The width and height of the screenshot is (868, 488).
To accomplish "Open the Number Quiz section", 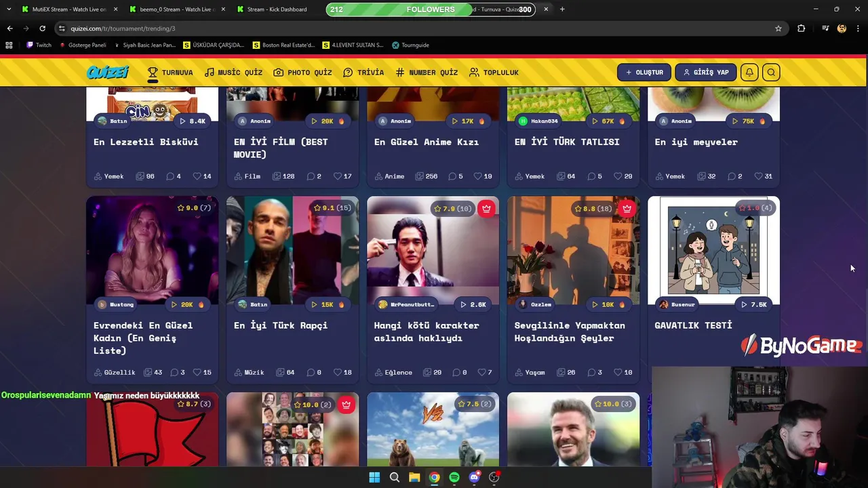I will 427,73.
